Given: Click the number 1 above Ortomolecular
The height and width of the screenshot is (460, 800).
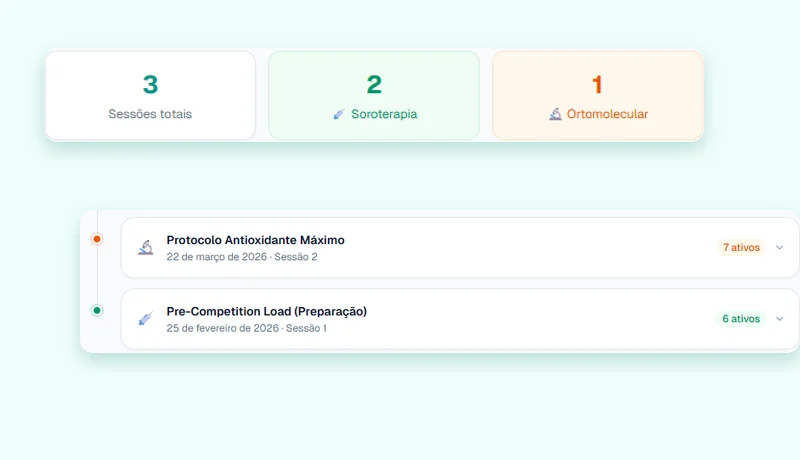Looking at the screenshot, I should click(597, 85).
